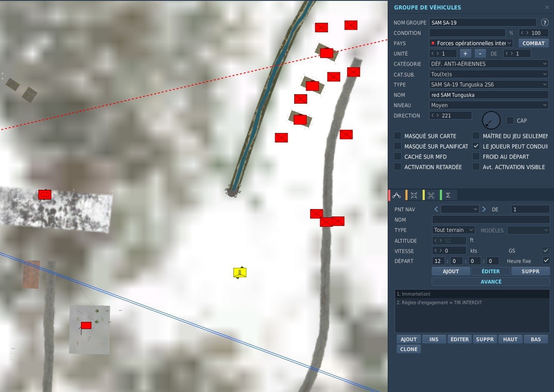Open the help question-mark icon

click(x=545, y=22)
